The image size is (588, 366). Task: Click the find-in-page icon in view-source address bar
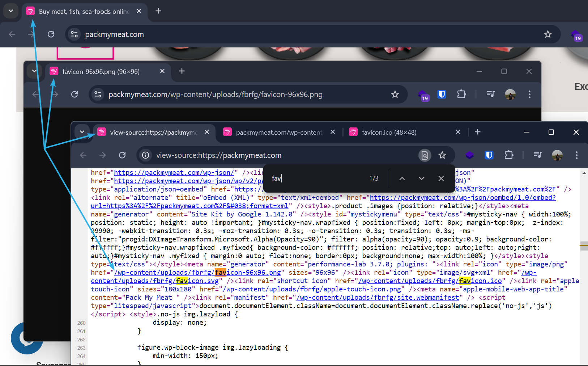pos(425,155)
